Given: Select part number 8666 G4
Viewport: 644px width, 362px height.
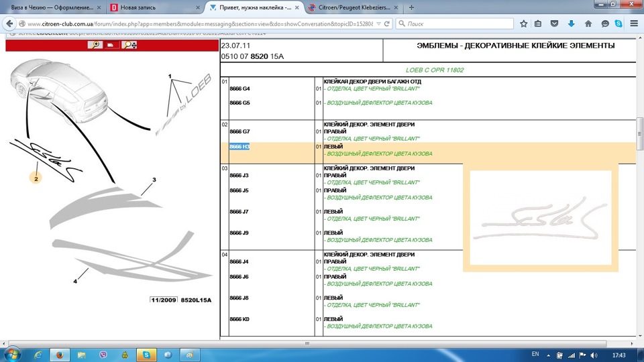Looking at the screenshot, I should (239, 88).
